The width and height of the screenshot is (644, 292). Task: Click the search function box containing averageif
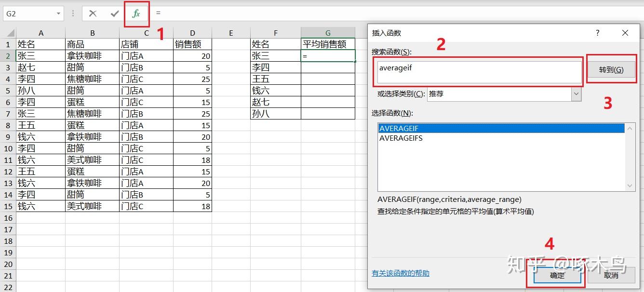click(480, 72)
